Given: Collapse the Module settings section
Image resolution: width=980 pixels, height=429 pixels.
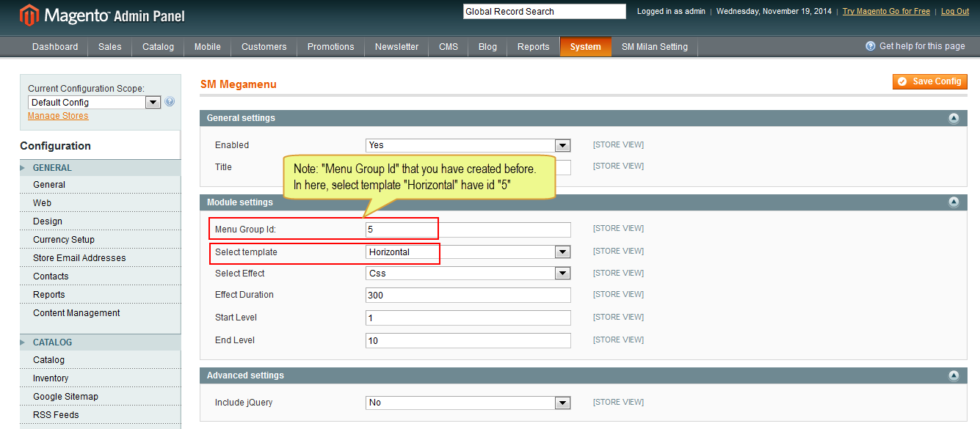Looking at the screenshot, I should [954, 202].
